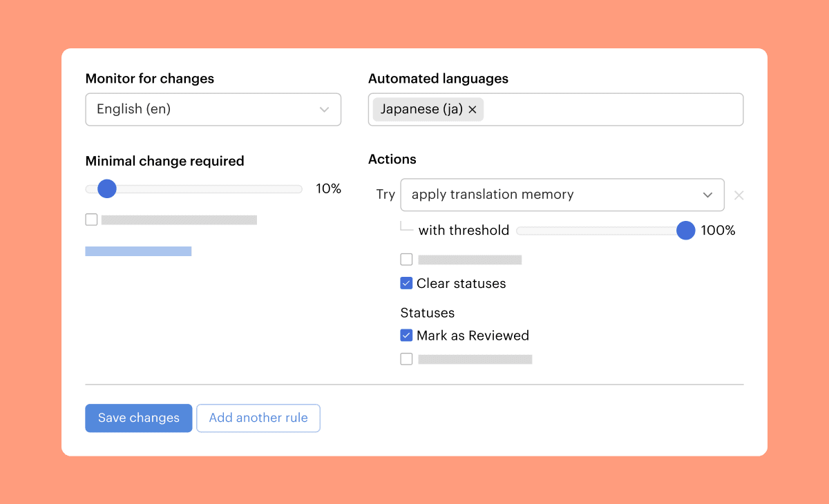
Task: Click inside the Automated languages input field
Action: pyautogui.click(x=608, y=110)
